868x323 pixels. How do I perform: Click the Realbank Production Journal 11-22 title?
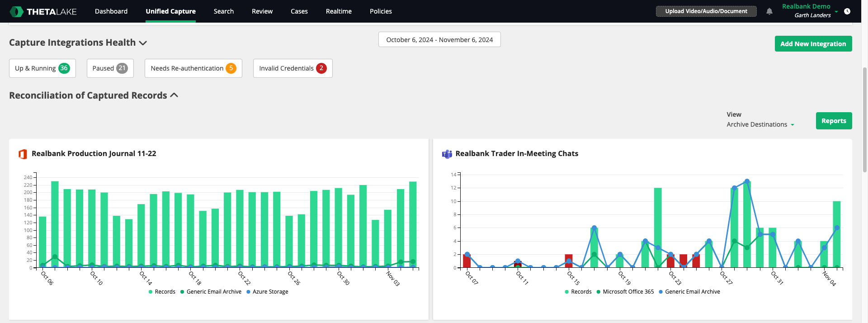[94, 154]
